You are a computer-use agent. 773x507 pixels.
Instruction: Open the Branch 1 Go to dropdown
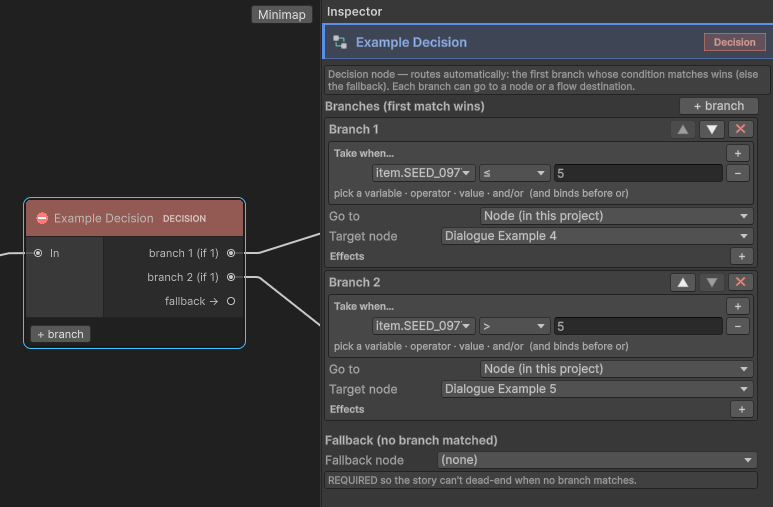(x=616, y=216)
